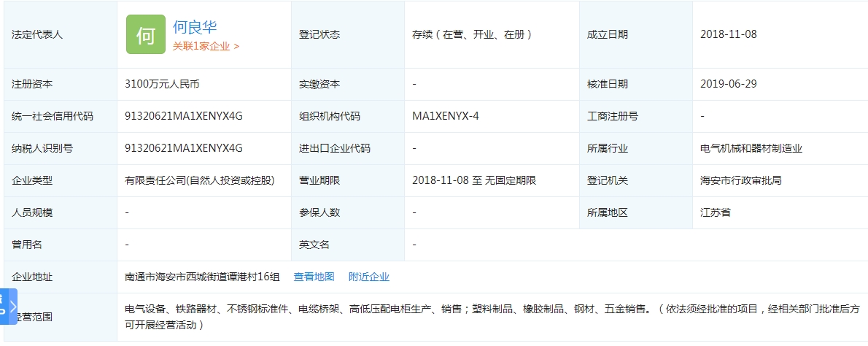Click the approval date 2019-06-29
Viewport: 868px width, 346px height.
[x=729, y=84]
